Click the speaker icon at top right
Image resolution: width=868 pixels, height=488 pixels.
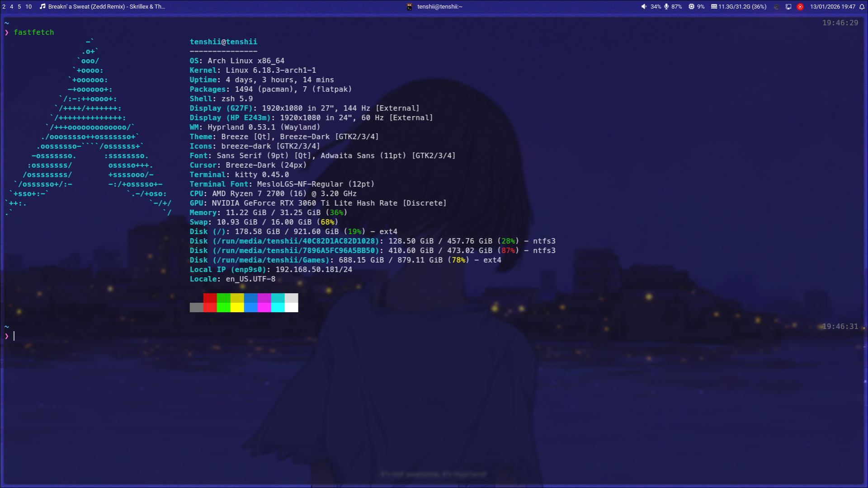[644, 7]
